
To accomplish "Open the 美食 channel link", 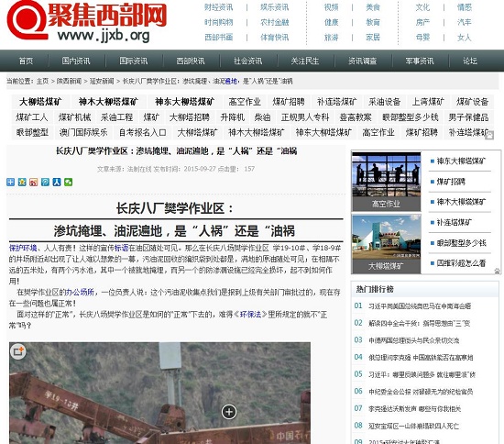I will 373,7.
